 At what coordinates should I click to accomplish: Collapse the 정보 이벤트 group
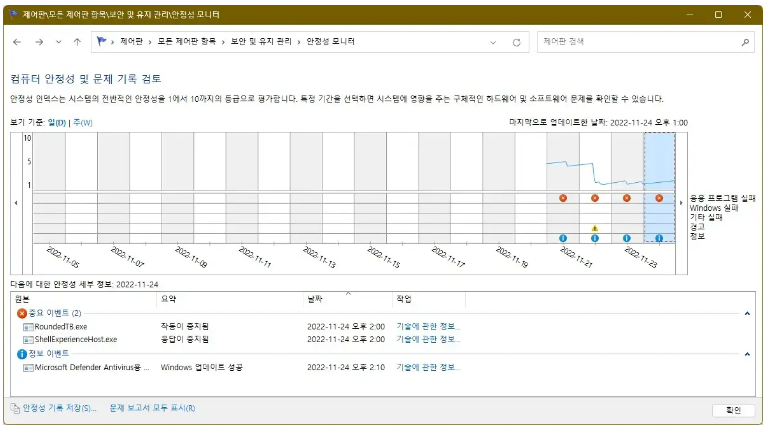point(747,354)
